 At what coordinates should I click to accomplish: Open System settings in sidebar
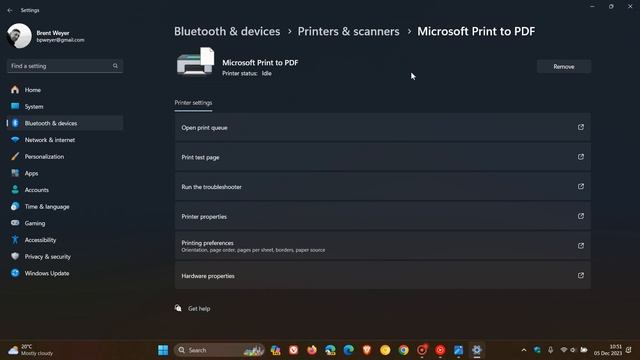[64, 107]
